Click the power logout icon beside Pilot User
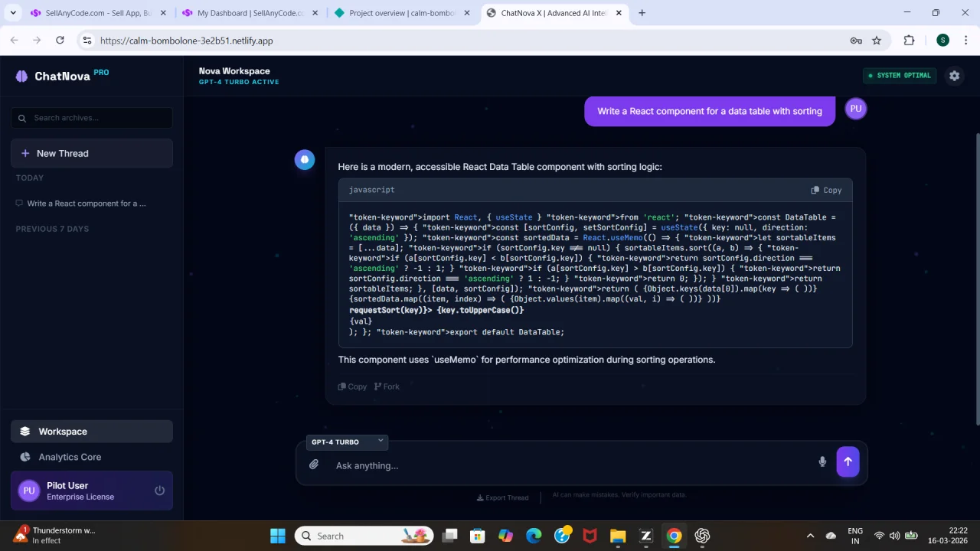980x551 pixels. click(x=159, y=491)
